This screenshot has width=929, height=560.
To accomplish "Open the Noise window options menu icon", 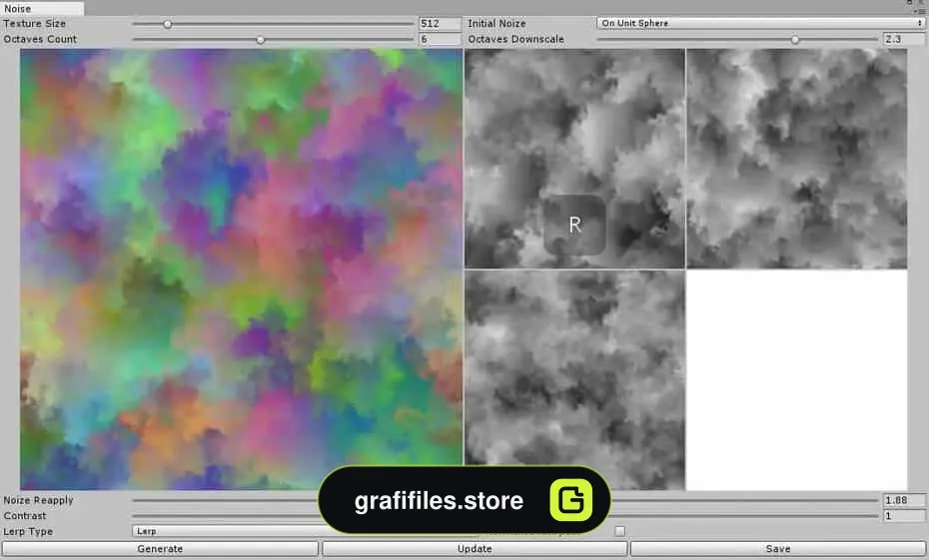I will (922, 11).
